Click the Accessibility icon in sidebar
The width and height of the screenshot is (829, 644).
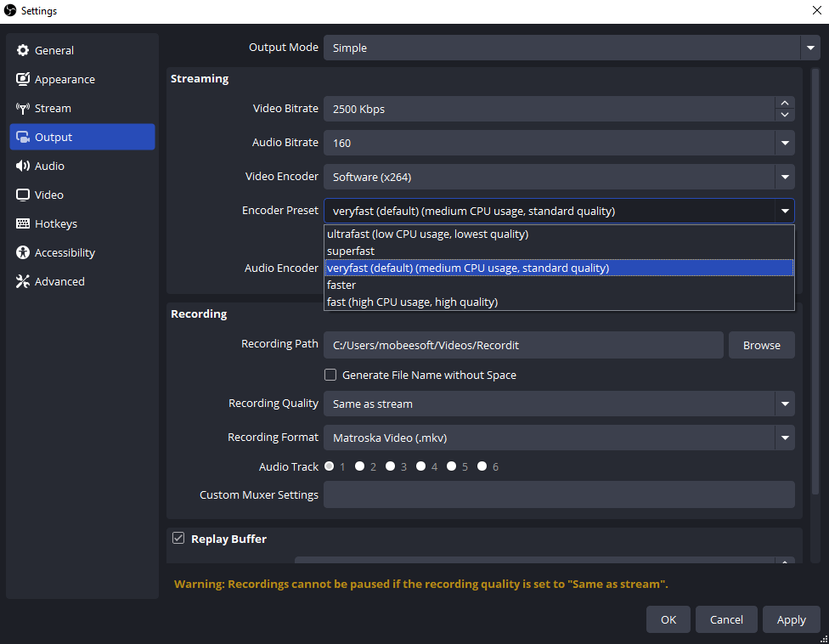coord(23,253)
